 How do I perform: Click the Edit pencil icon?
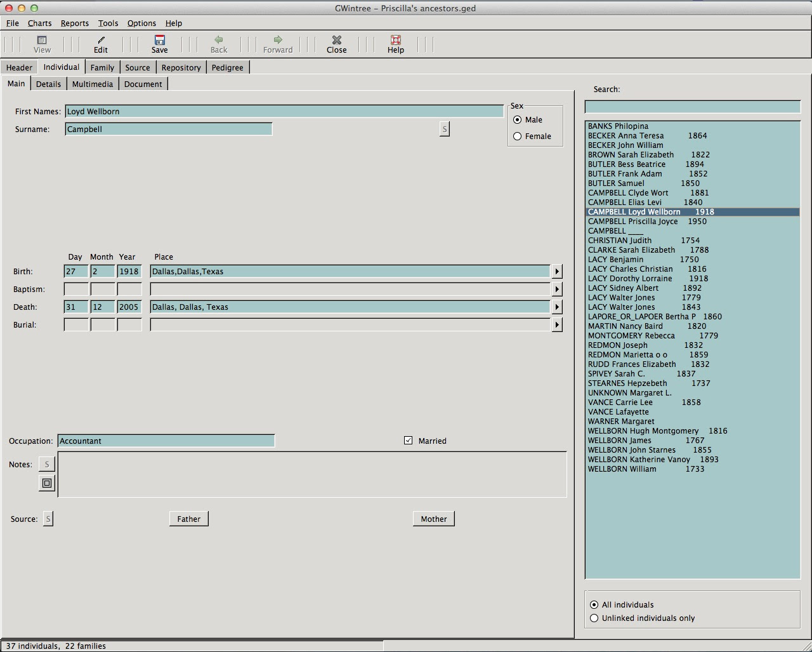[x=101, y=40]
